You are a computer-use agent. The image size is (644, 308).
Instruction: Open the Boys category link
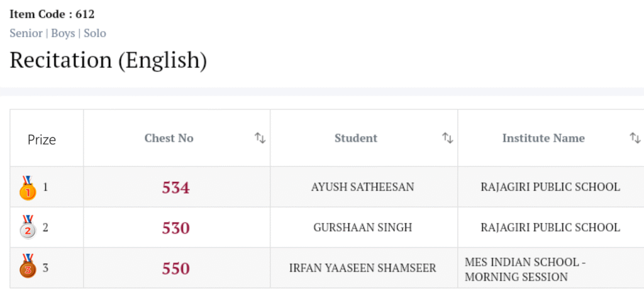pos(63,33)
